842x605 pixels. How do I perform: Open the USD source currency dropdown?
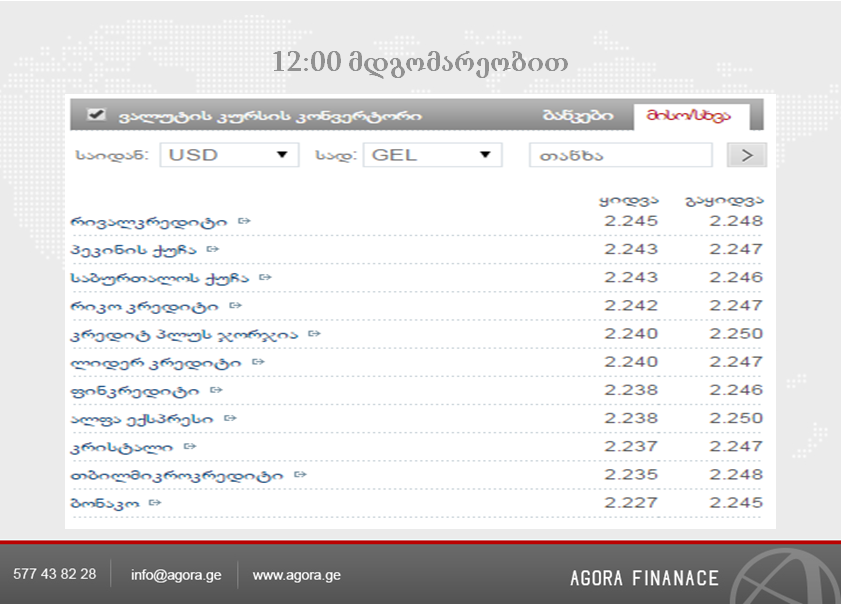coord(229,155)
